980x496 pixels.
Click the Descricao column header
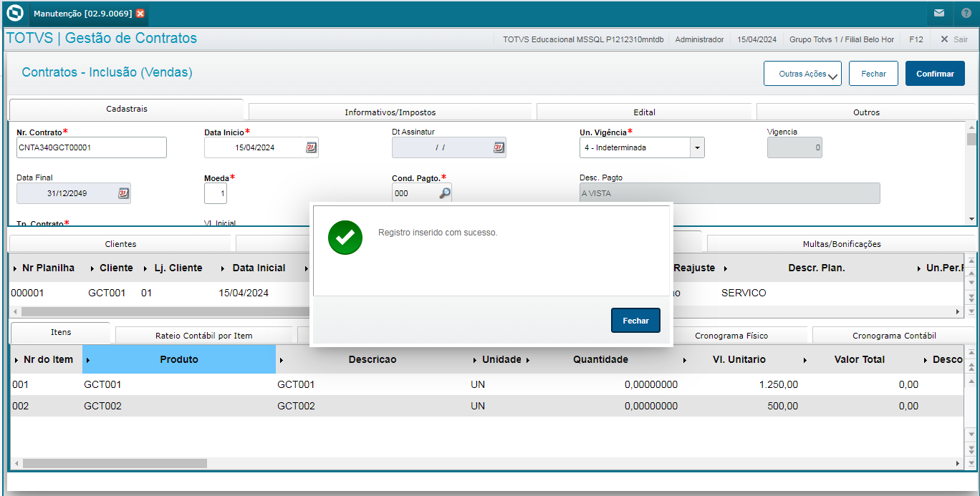[x=373, y=359]
